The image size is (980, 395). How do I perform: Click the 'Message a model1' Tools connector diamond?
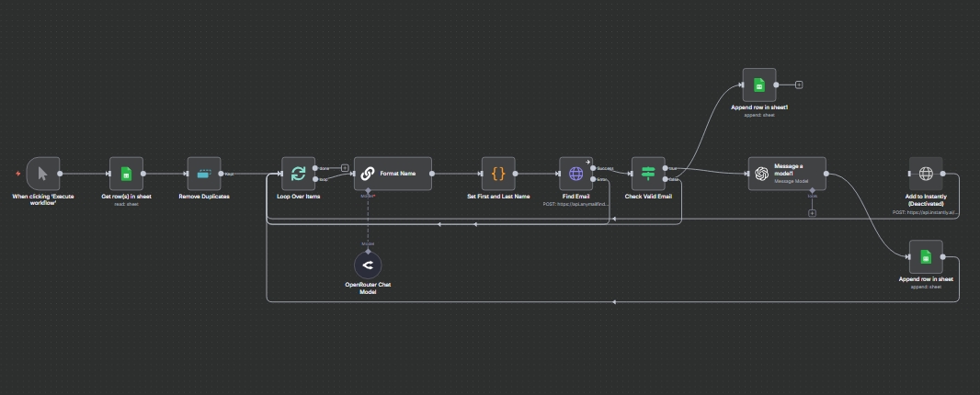(812, 191)
